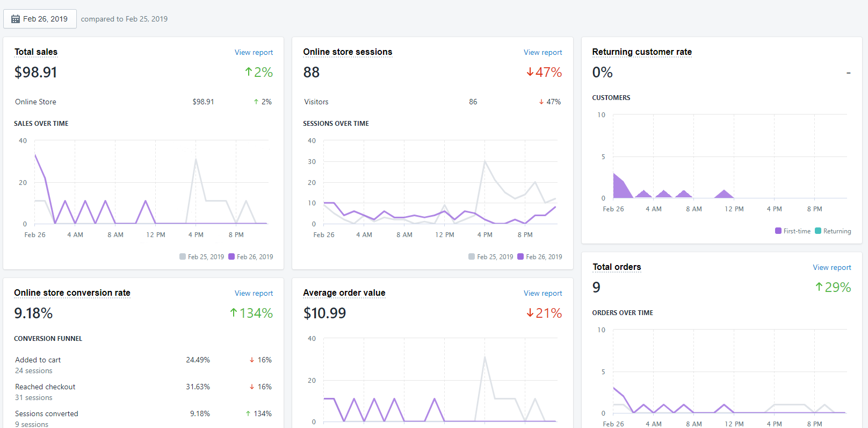Click the 31 sessions subtext
This screenshot has width=868, height=428.
(34, 398)
